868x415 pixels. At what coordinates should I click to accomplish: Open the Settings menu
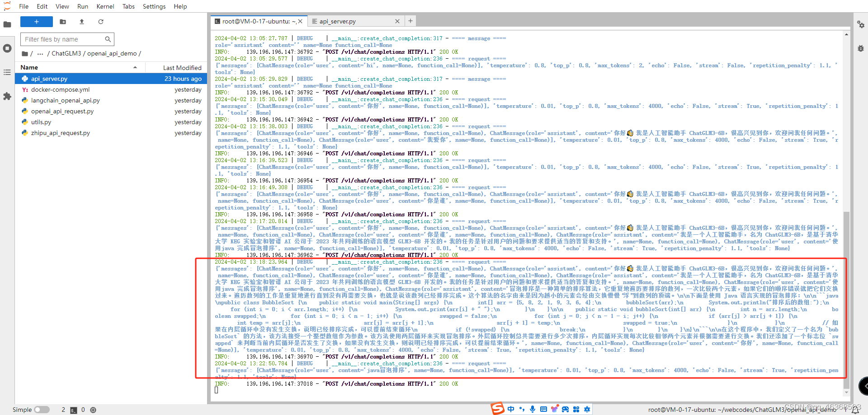154,6
